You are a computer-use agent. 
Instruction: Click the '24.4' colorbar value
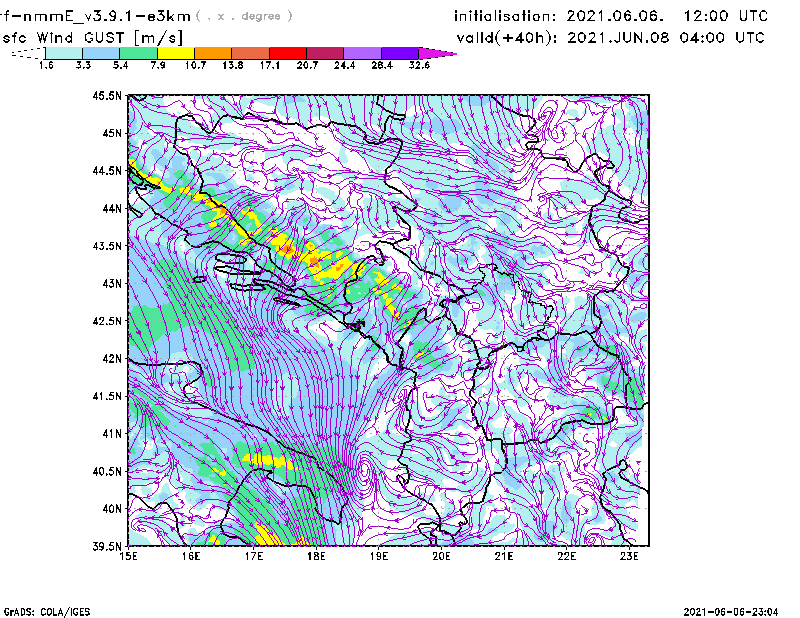pos(344,65)
